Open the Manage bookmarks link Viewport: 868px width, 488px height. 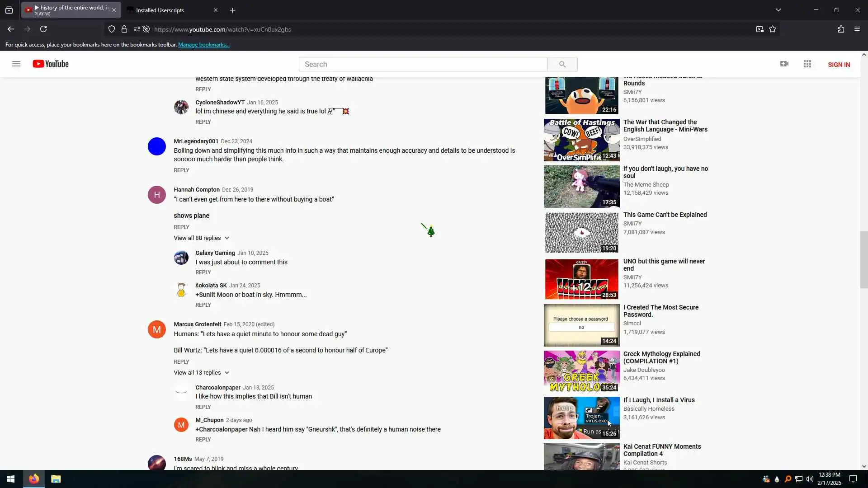[203, 45]
